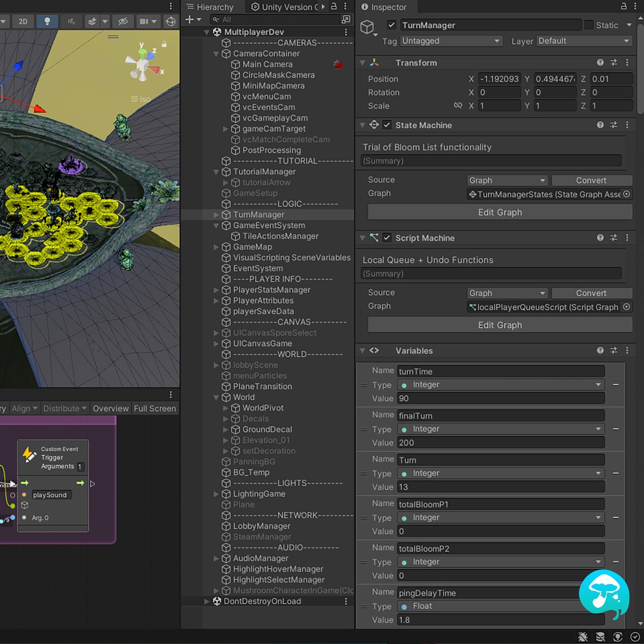
Task: Click Position X value field
Action: (499, 79)
